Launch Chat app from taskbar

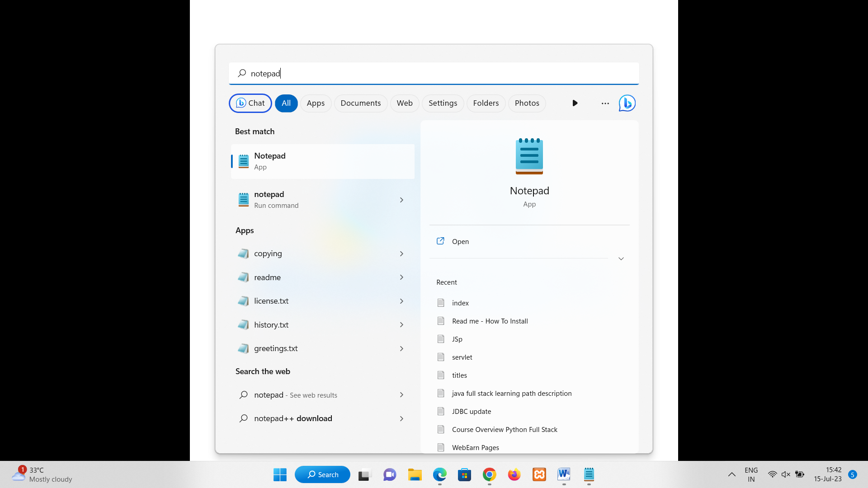tap(390, 474)
